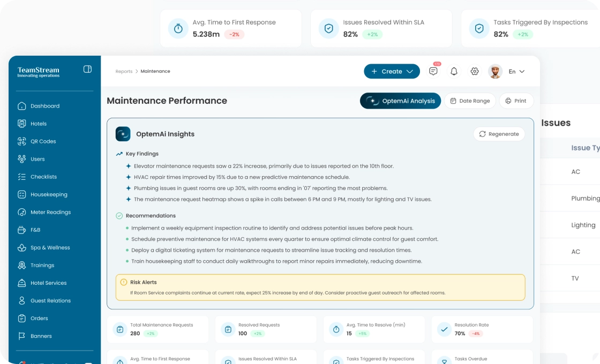Collapse the sidebar panel toggle
This screenshot has width=600, height=364.
click(87, 69)
